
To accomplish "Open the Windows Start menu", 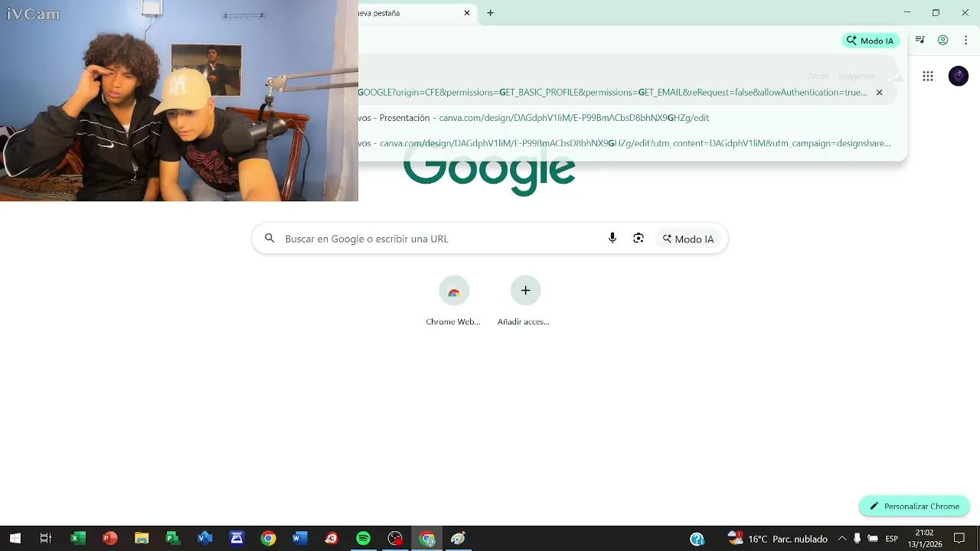I will click(x=15, y=539).
